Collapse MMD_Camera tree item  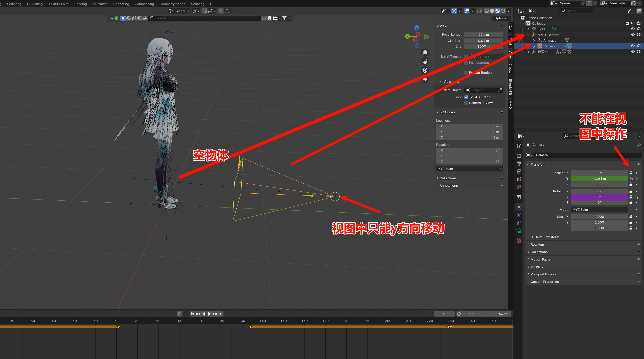tap(528, 35)
